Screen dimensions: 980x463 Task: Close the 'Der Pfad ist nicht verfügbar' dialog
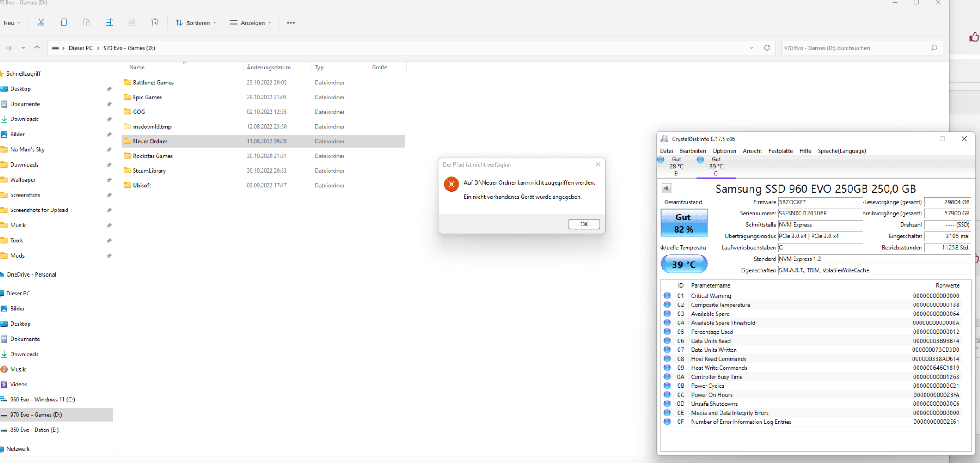[598, 164]
